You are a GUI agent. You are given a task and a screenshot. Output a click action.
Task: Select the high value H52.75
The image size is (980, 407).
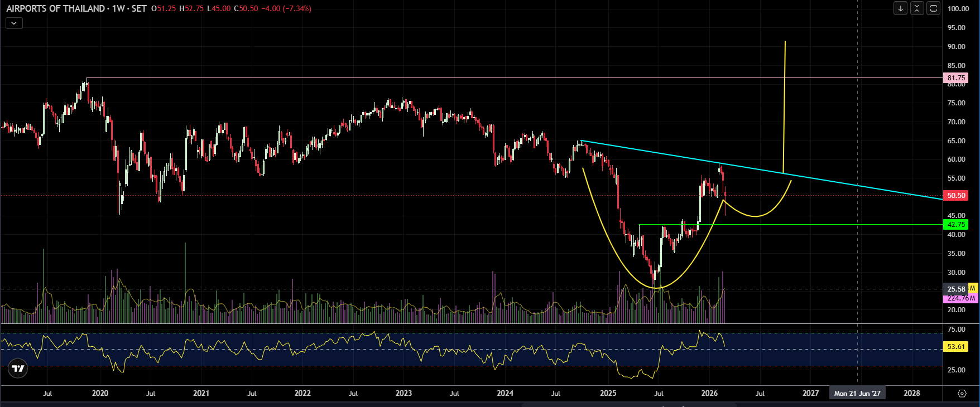(x=191, y=8)
